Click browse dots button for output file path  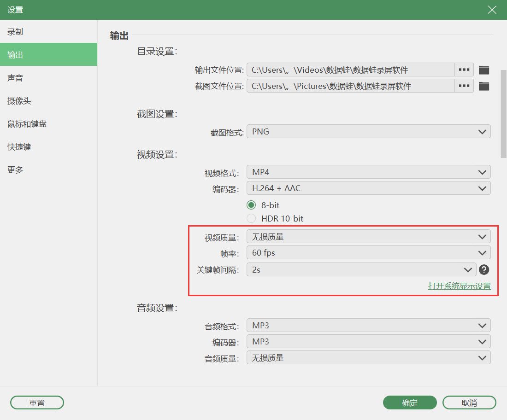coord(464,70)
